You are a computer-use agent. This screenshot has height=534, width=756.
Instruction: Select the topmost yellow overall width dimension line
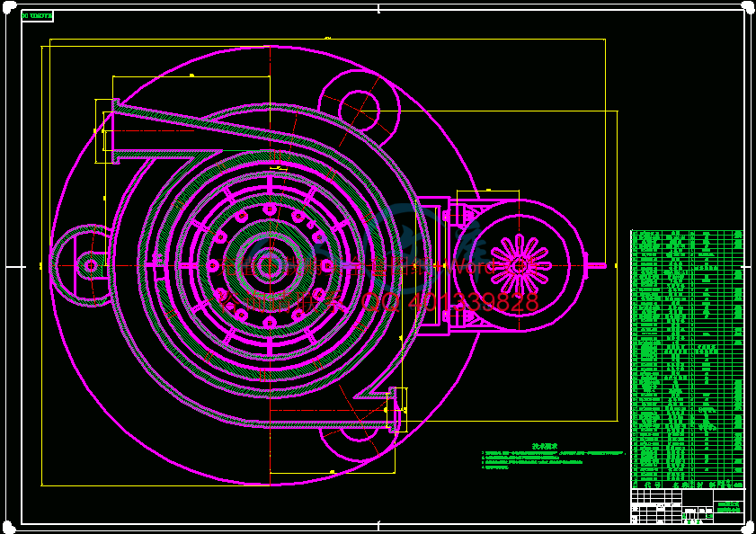(328, 39)
